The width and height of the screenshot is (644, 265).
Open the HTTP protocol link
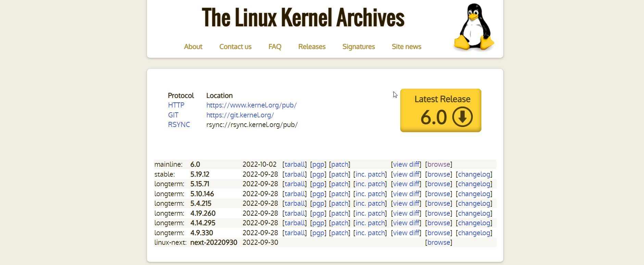click(176, 105)
